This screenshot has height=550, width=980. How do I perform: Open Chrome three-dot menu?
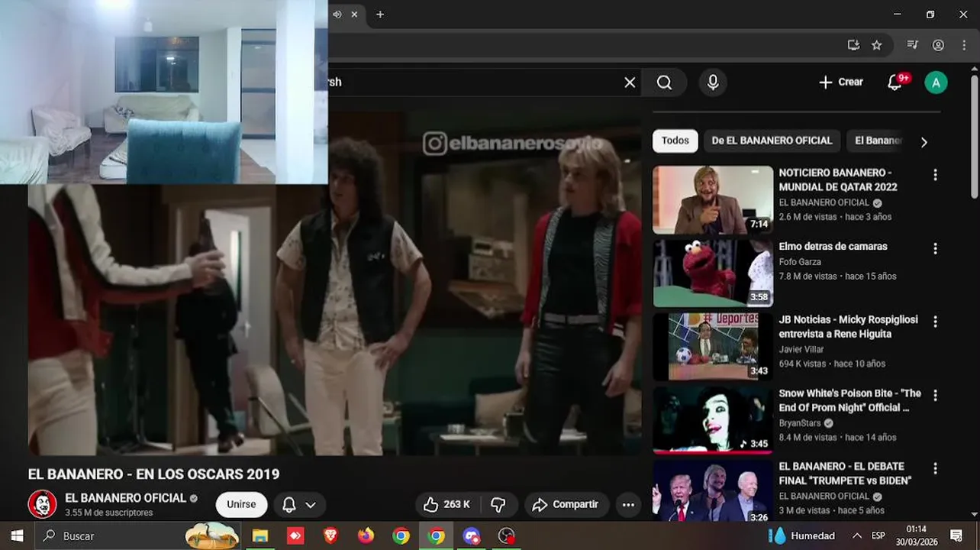pyautogui.click(x=964, y=45)
